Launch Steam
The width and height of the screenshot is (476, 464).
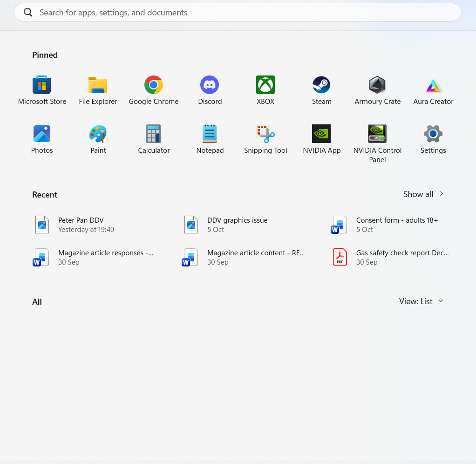click(x=321, y=90)
